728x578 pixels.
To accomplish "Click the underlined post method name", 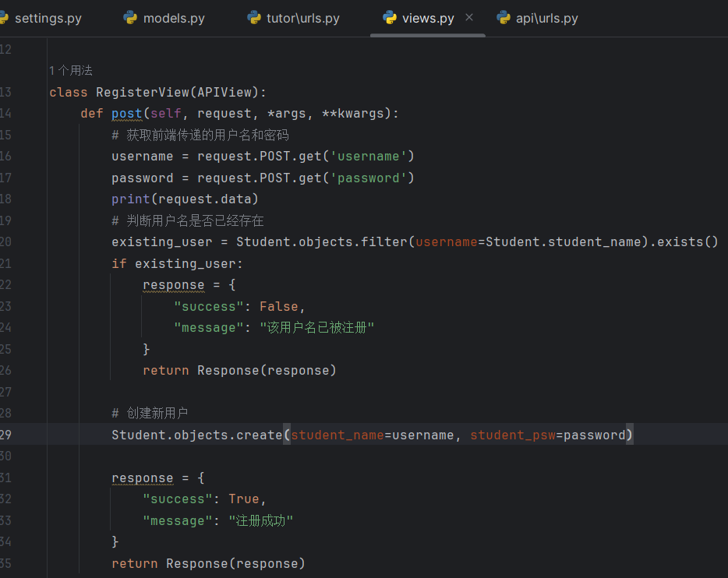I will (x=127, y=114).
